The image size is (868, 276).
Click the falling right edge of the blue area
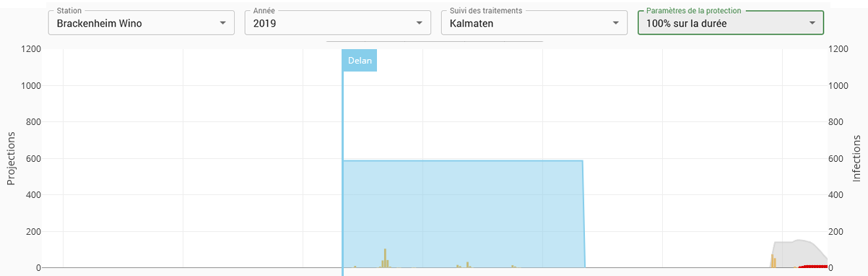pos(583,214)
